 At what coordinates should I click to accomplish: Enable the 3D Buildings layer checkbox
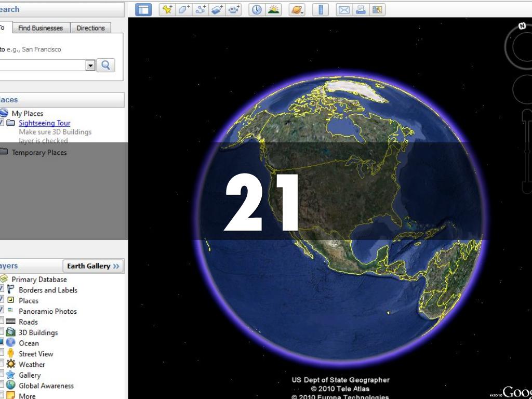[2, 332]
